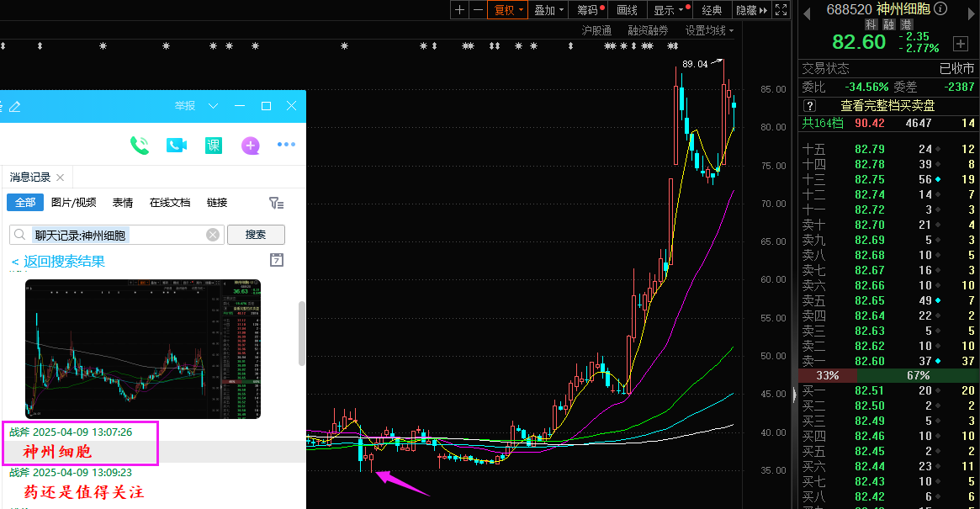980x509 pixels.
Task: Select the 表情 tab
Action: click(123, 203)
